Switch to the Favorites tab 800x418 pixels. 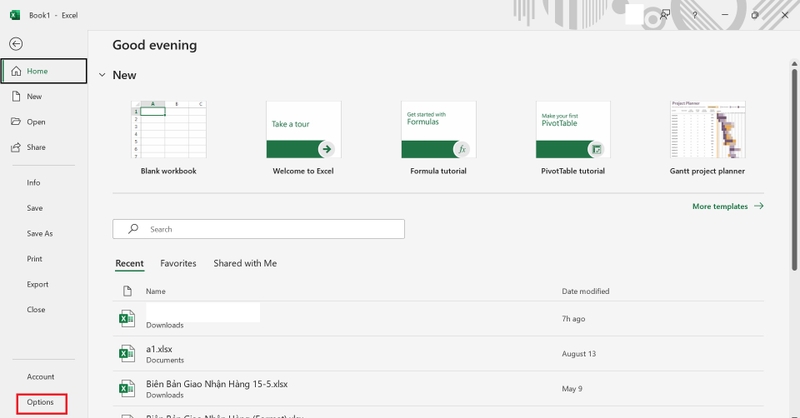[x=178, y=263]
